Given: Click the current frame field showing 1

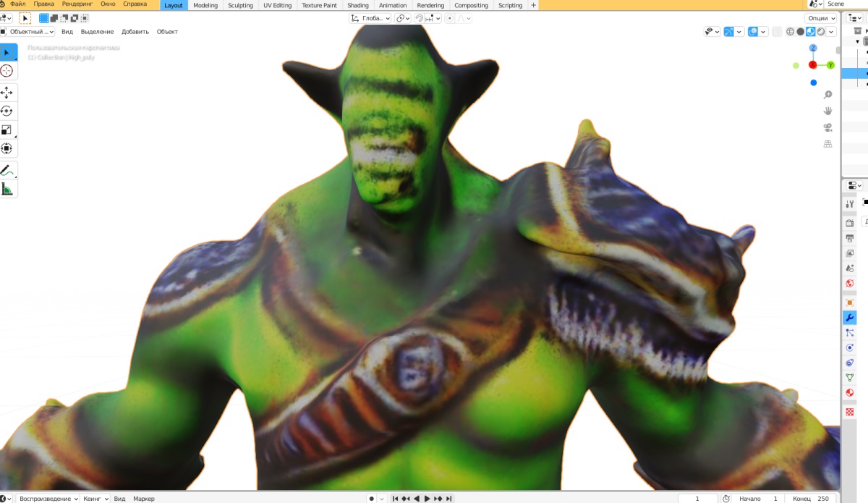Looking at the screenshot, I should [697, 499].
